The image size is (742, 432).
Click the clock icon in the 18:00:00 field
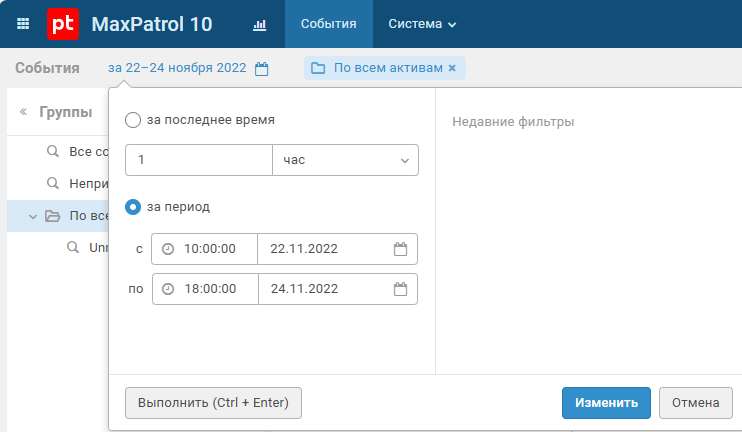tap(168, 289)
